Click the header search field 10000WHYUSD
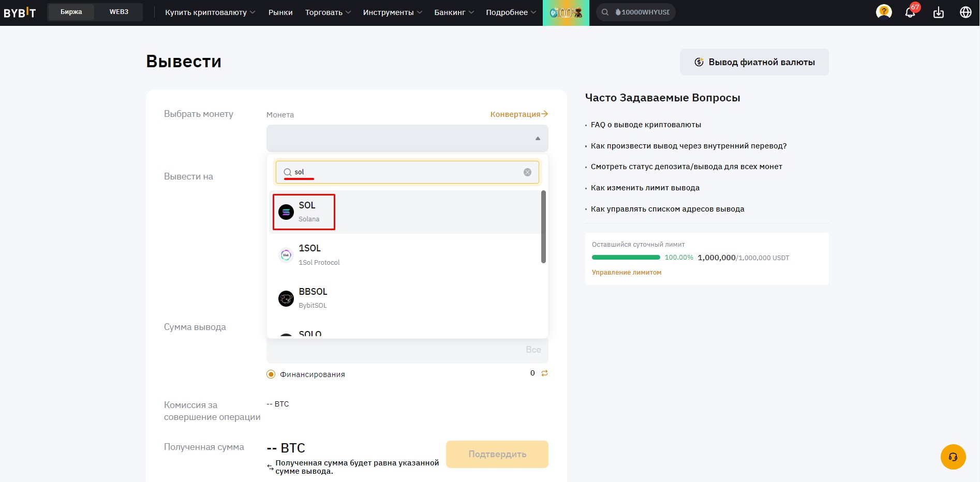The image size is (980, 482). [636, 12]
